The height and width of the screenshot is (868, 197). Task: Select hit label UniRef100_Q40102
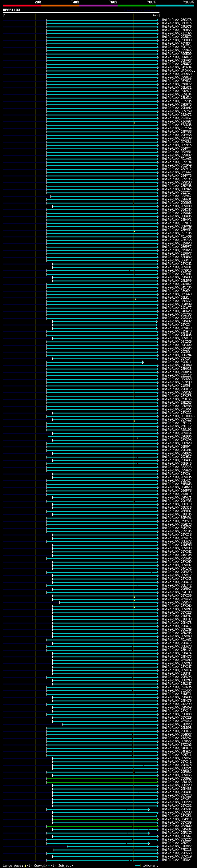coord(177,568)
